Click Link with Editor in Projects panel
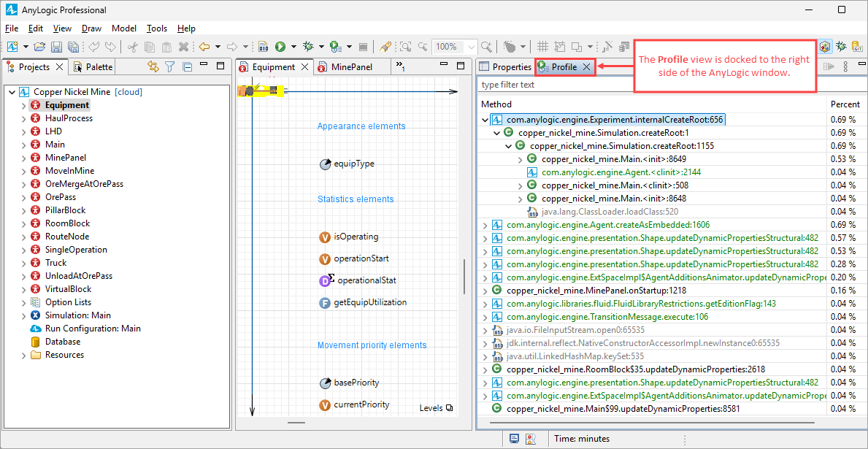The width and height of the screenshot is (868, 449). 153,67
